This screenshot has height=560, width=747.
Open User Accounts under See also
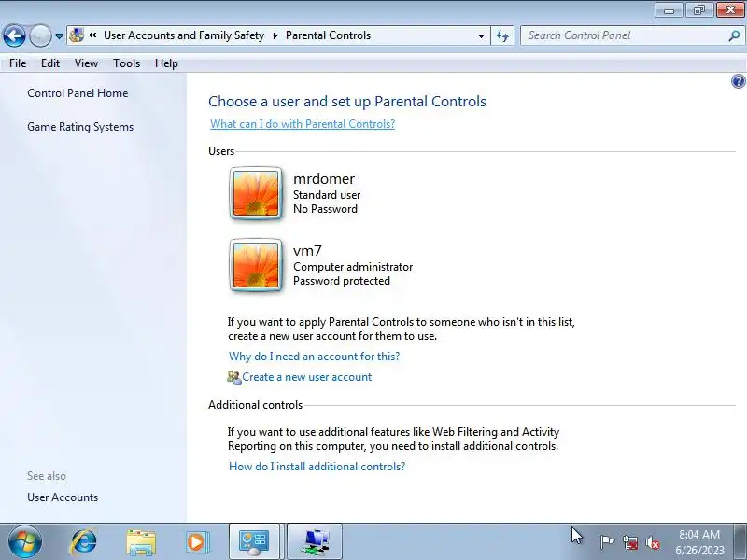pyautogui.click(x=63, y=497)
